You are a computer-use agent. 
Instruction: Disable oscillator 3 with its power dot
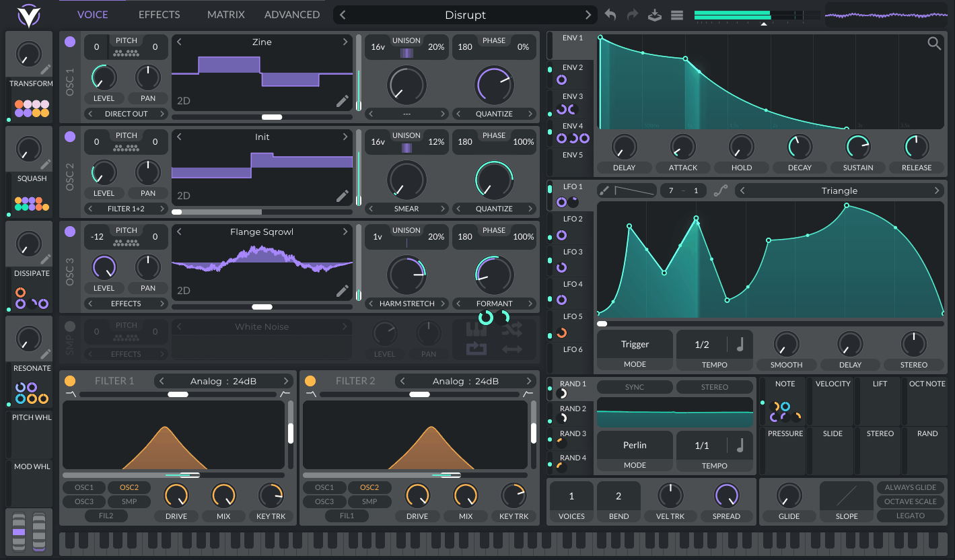[70, 232]
